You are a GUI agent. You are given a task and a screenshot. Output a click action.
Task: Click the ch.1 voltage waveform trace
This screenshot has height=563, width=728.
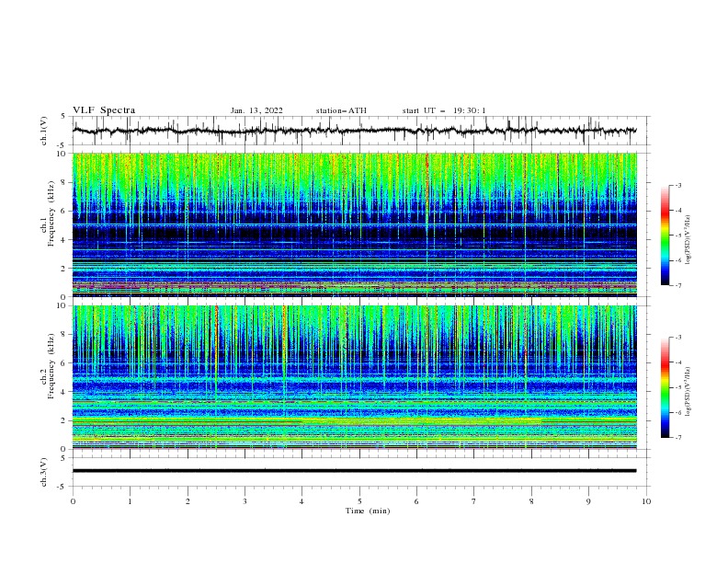[x=354, y=131]
